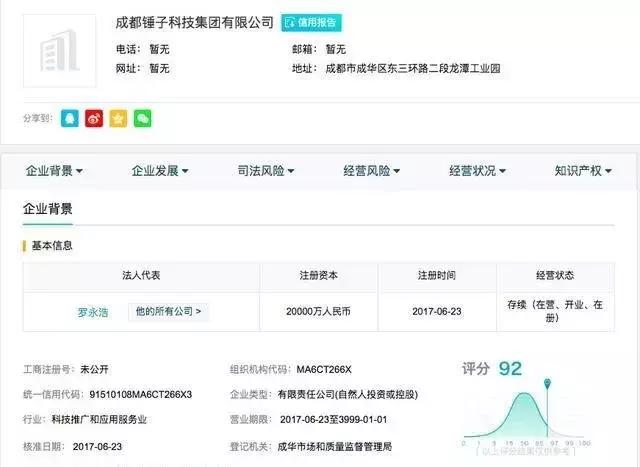Click legal representative 罗永浩 link
Screen dimensions: 640x467
click(93, 312)
